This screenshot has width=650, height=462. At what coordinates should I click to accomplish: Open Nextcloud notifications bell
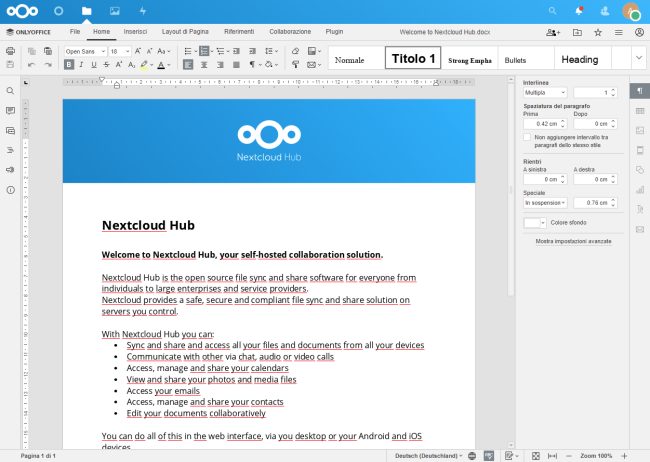point(579,11)
